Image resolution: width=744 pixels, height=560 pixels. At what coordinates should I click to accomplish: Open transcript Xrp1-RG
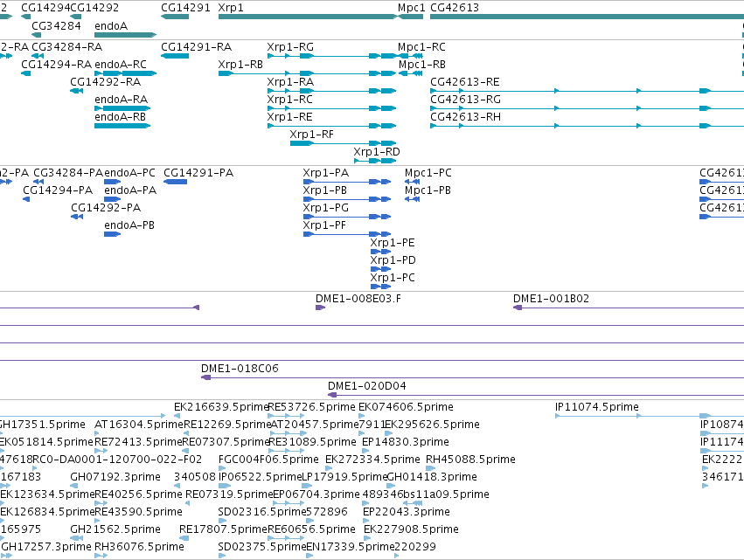point(290,47)
